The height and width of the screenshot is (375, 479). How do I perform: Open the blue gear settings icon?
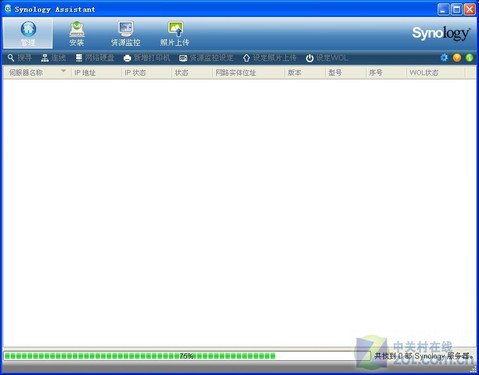click(x=444, y=58)
